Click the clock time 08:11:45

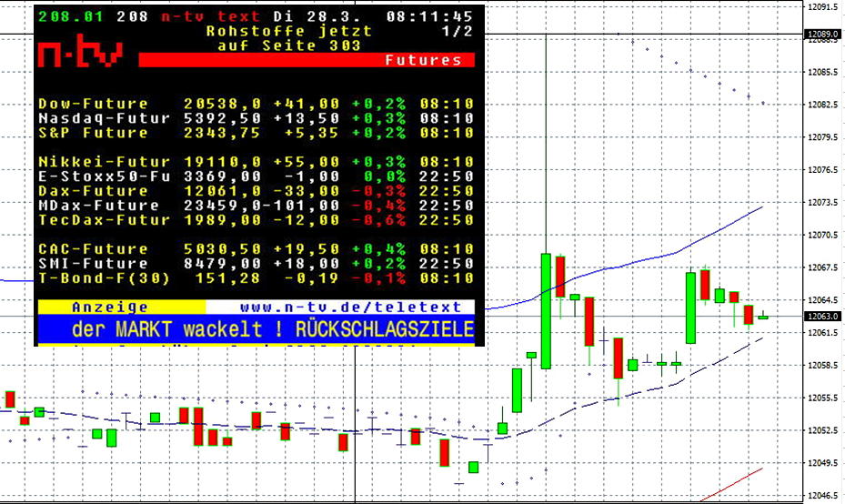pos(429,16)
